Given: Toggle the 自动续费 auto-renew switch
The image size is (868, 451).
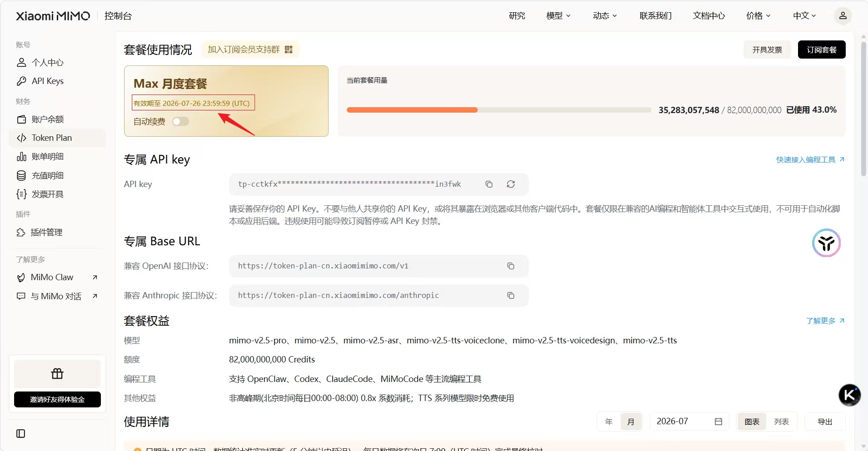Looking at the screenshot, I should 180,121.
